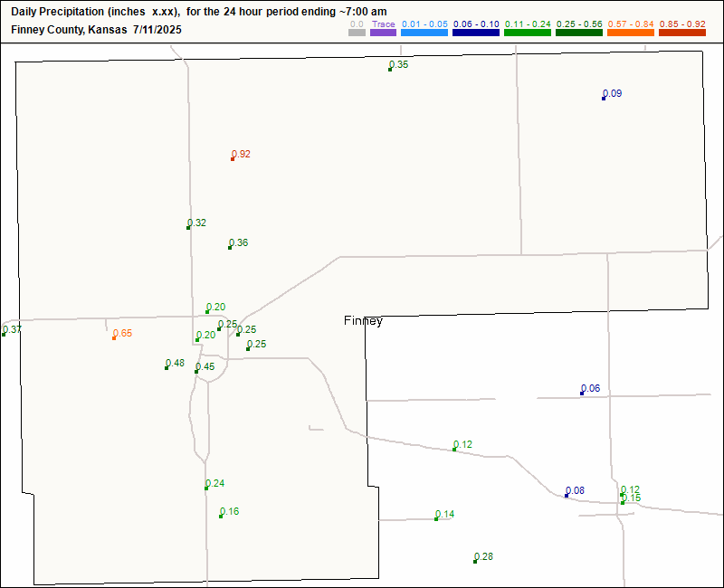
Task: Click the blue 0.08 station reading
Action: pos(575,490)
